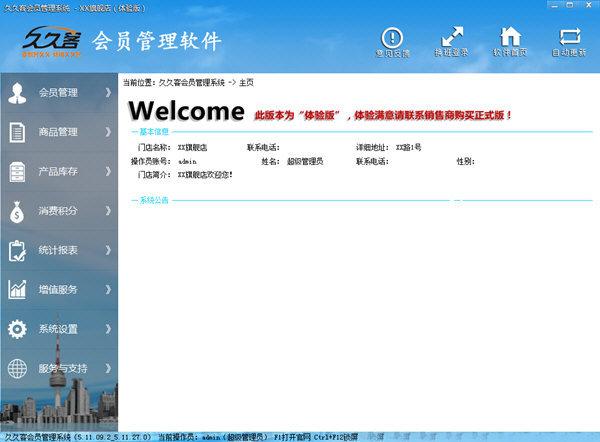Close the application window
The image size is (600, 442).
589,5
